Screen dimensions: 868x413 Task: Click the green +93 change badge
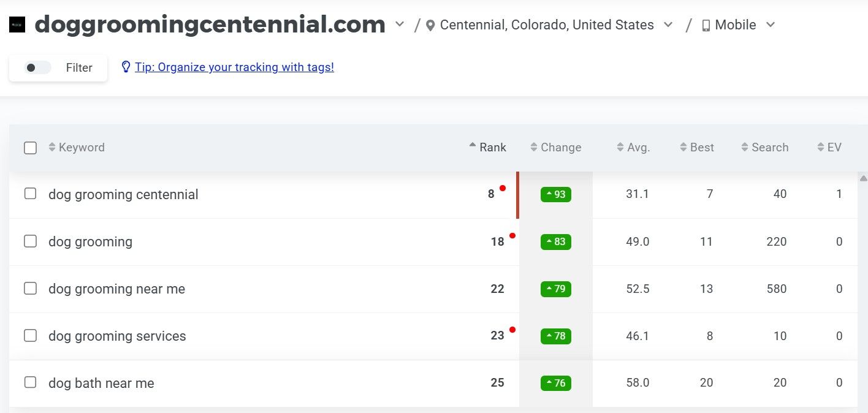tap(555, 194)
